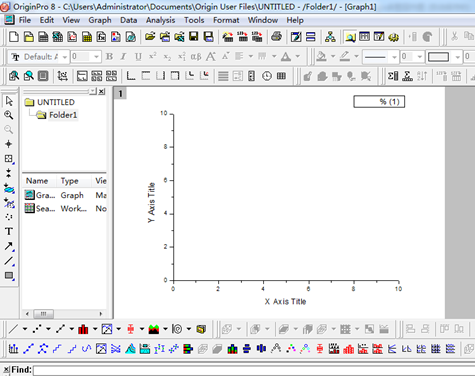Open the Graph menu

[x=100, y=20]
